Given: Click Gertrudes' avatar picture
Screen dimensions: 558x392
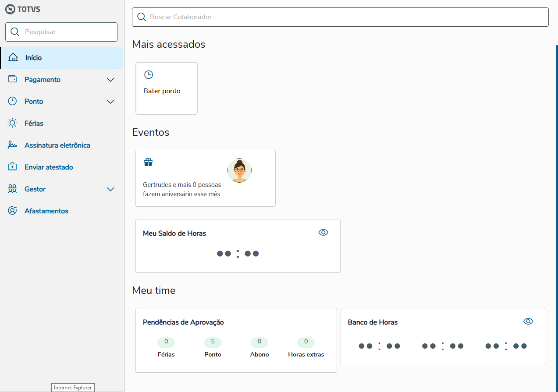Looking at the screenshot, I should 239,171.
